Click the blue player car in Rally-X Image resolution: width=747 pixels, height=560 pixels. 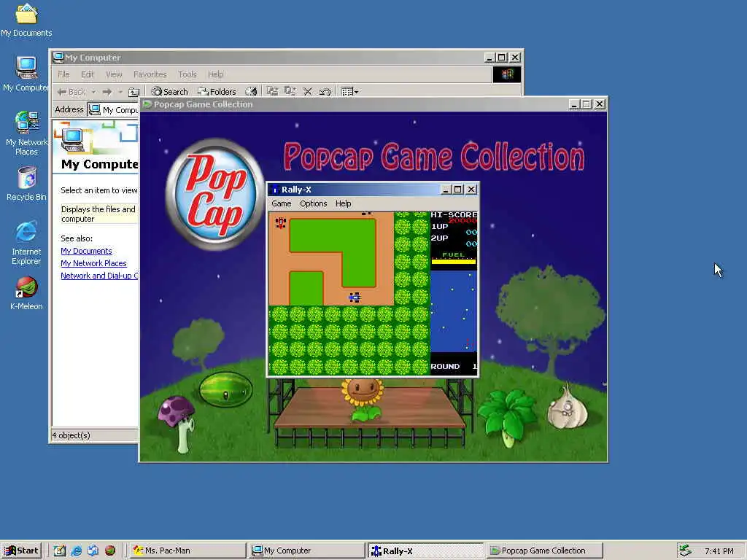355,297
